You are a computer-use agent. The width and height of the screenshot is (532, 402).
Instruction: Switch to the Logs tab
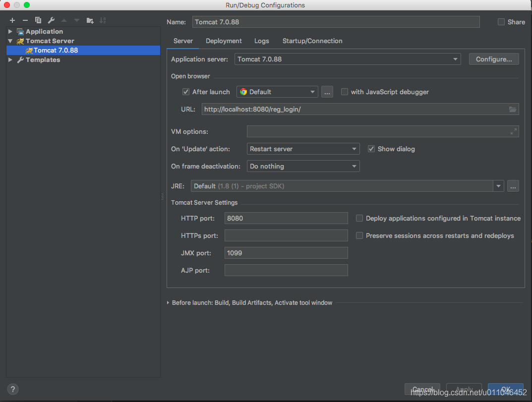pyautogui.click(x=262, y=41)
